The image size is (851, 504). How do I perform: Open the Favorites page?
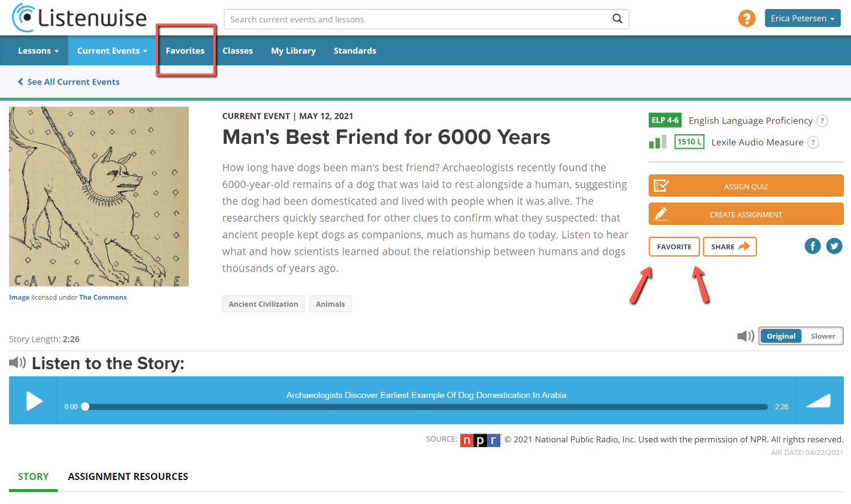coord(185,51)
